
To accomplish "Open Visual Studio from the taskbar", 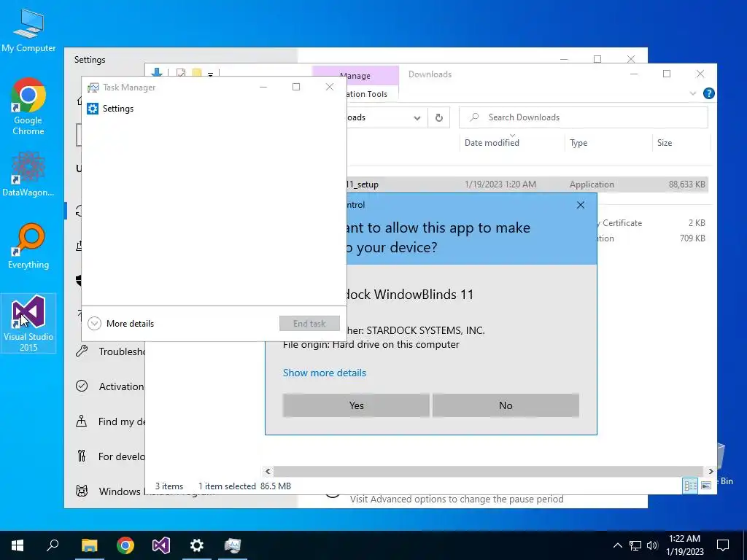I will 161,545.
